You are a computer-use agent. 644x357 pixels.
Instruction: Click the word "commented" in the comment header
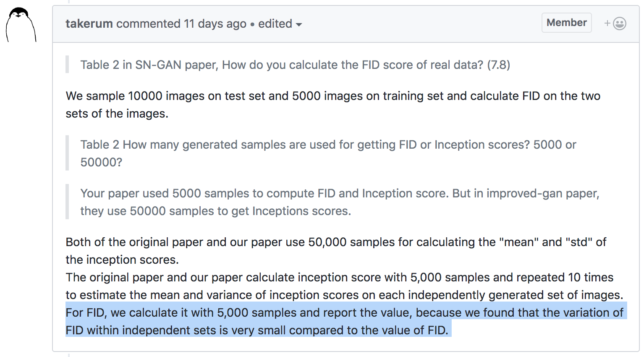(x=148, y=24)
